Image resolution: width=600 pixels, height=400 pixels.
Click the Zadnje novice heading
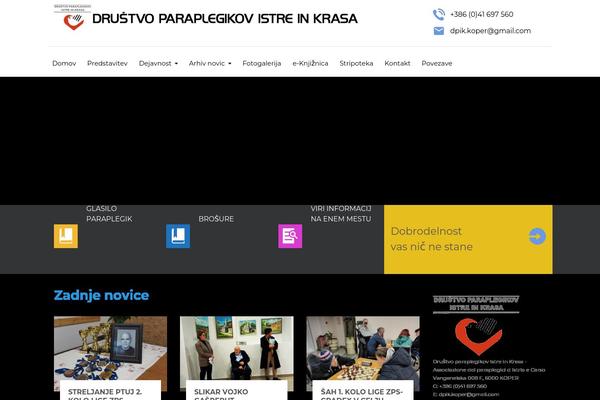[x=101, y=295]
